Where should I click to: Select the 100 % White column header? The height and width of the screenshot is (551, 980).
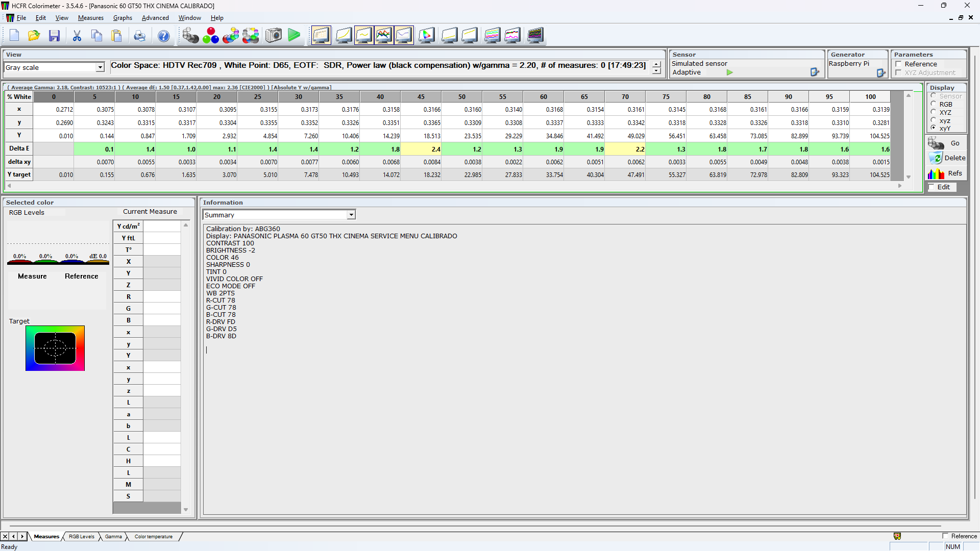(x=870, y=96)
